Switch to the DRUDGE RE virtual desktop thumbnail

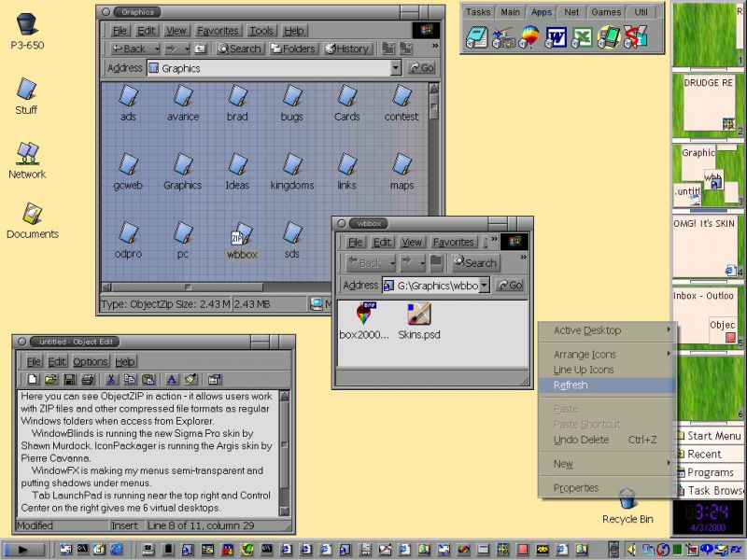pyautogui.click(x=708, y=104)
